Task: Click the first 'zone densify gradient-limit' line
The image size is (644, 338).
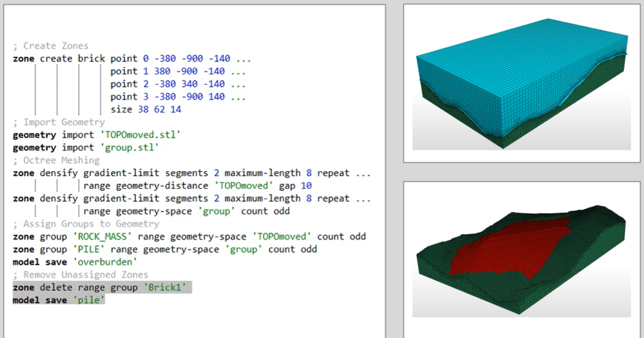Action: 192,173
